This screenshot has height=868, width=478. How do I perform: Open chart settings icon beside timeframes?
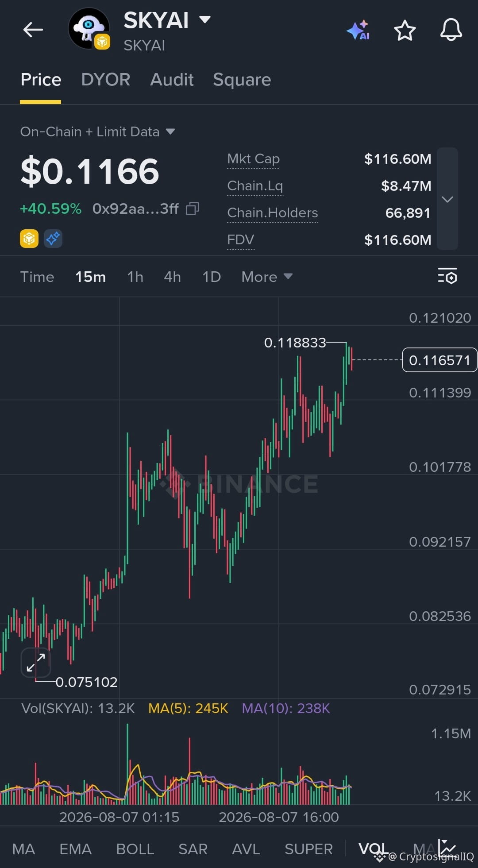click(447, 277)
